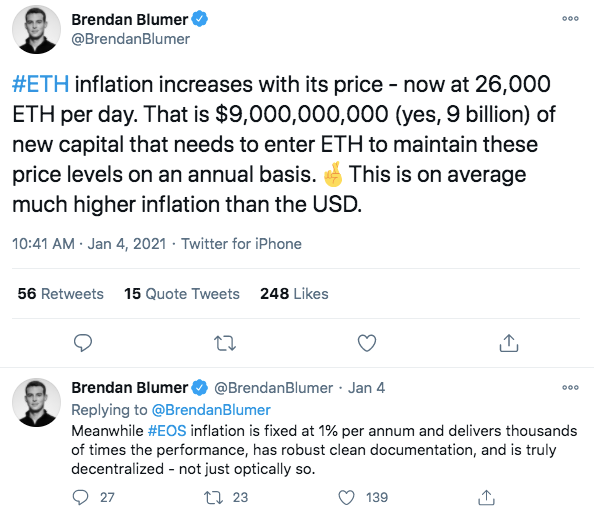View the 248 Likes list
594x516 pixels.
pos(294,294)
